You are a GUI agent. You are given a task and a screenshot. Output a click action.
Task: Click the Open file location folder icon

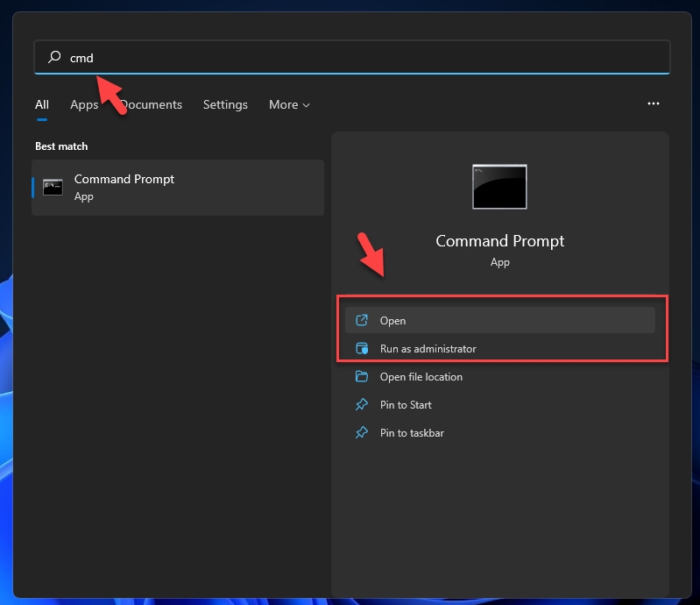coord(362,376)
